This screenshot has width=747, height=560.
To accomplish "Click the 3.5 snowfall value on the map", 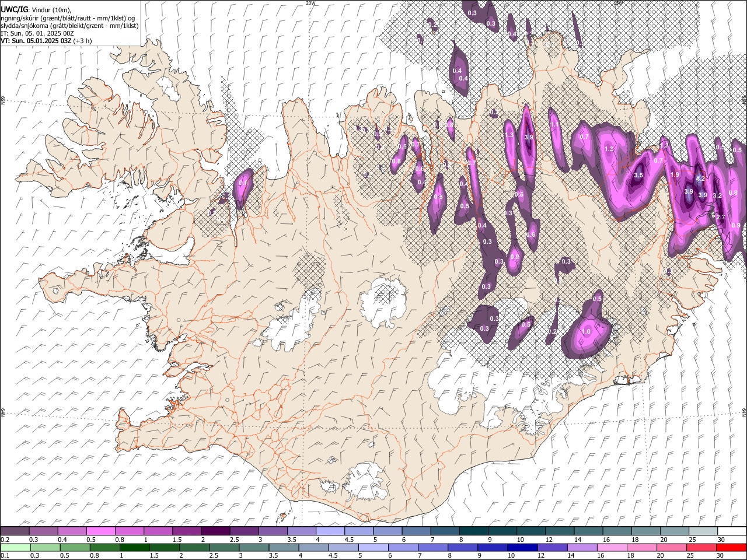I will tap(638, 175).
